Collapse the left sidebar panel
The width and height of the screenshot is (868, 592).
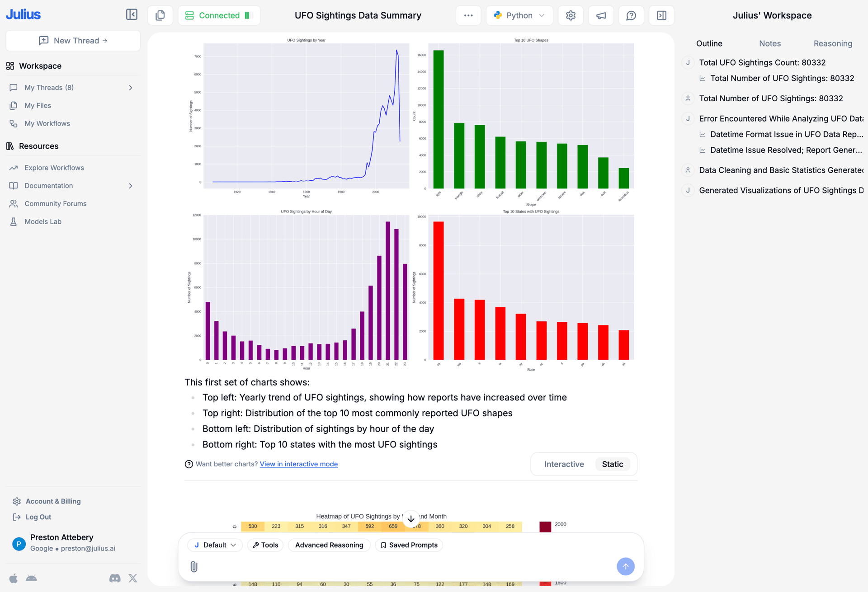132,15
